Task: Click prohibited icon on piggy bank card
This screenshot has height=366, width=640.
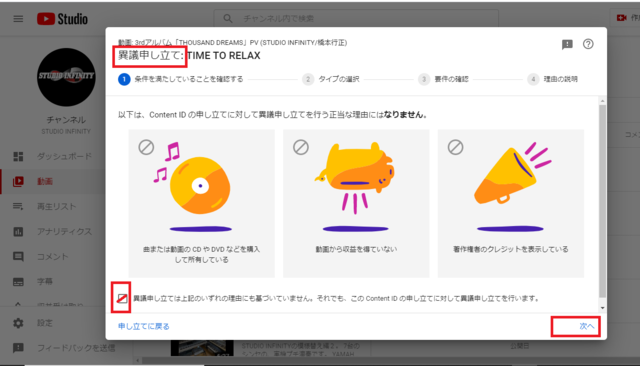Action: [x=301, y=147]
